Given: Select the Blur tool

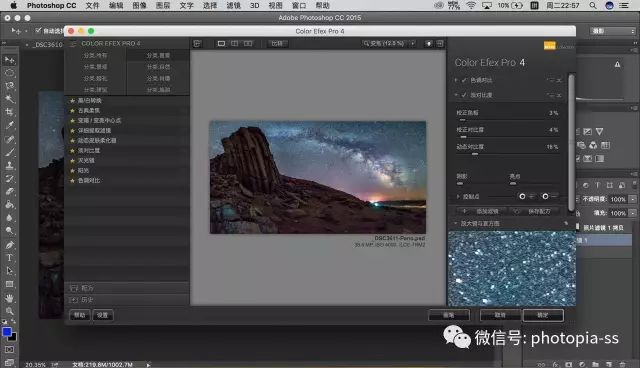Looking at the screenshot, I should [9, 217].
